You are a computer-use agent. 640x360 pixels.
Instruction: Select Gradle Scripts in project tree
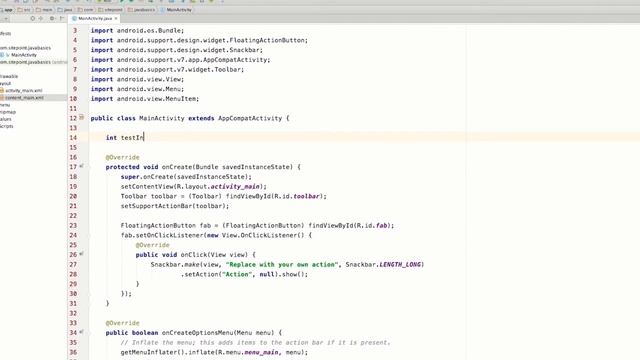click(x=7, y=126)
